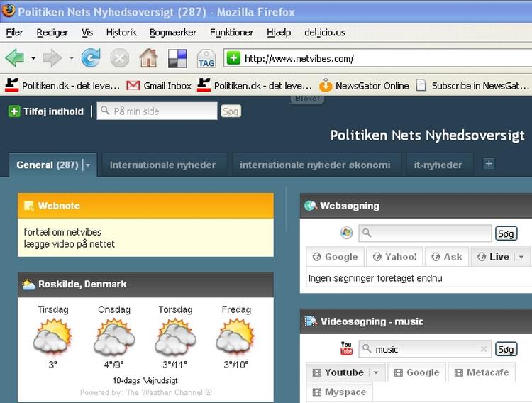532x403 pixels.
Task: Open the 10-dags Vejrudsigt link
Action: coord(145,380)
